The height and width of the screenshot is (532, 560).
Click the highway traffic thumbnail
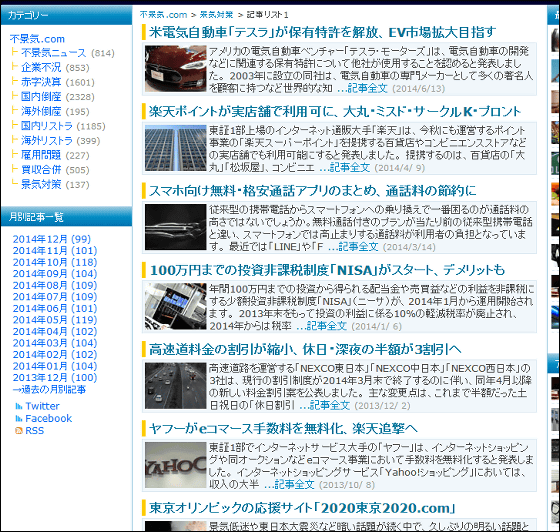coord(175,386)
